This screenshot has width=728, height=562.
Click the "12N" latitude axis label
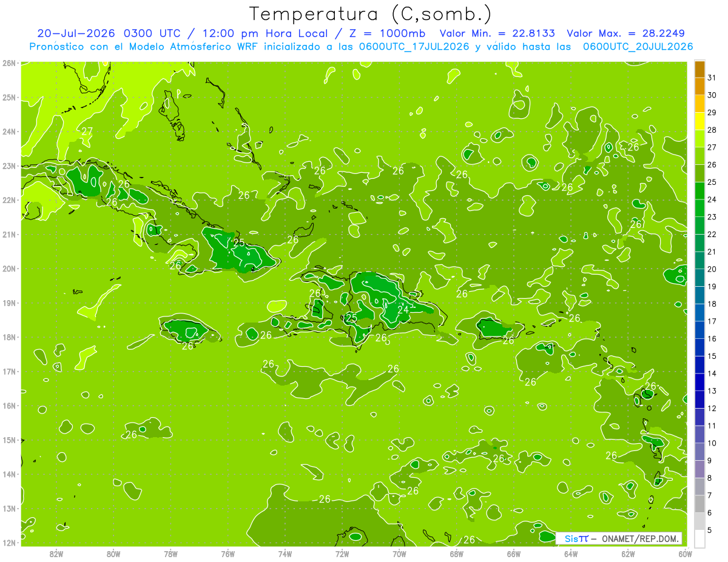[x=9, y=543]
